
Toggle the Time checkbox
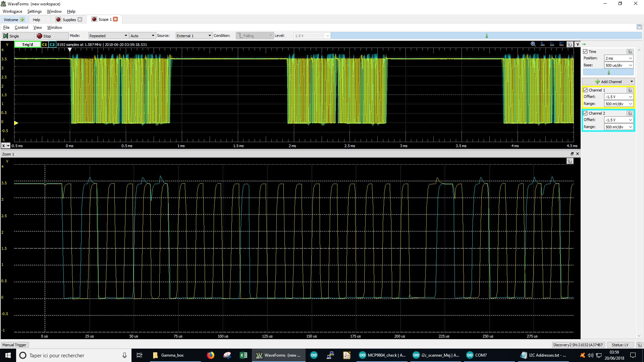click(x=585, y=52)
